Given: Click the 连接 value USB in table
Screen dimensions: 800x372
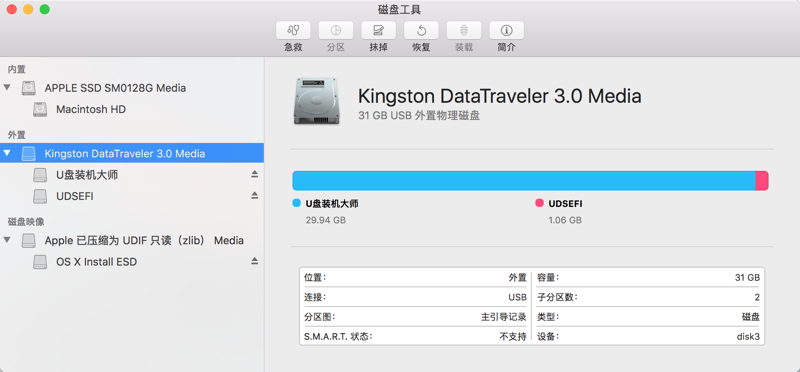Looking at the screenshot, I should [517, 297].
